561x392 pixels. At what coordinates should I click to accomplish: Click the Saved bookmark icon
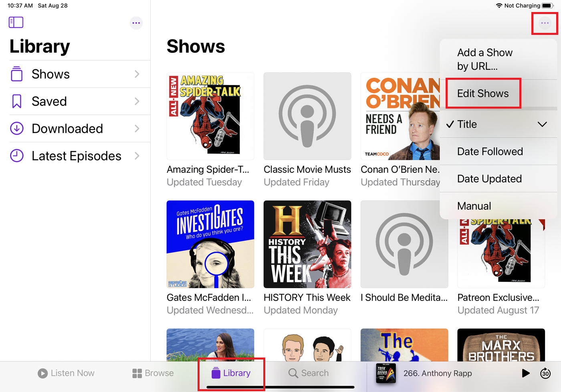point(17,101)
